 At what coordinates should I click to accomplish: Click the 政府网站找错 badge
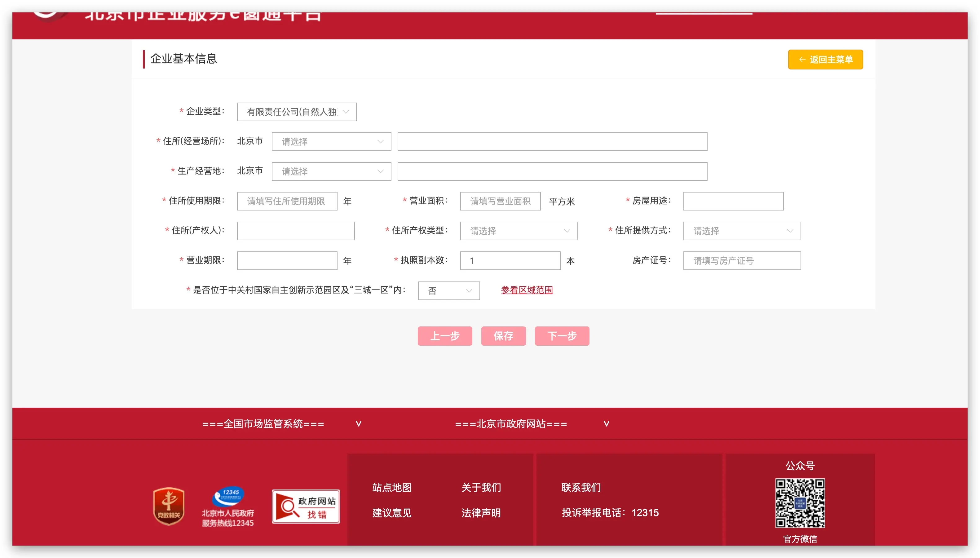(305, 506)
